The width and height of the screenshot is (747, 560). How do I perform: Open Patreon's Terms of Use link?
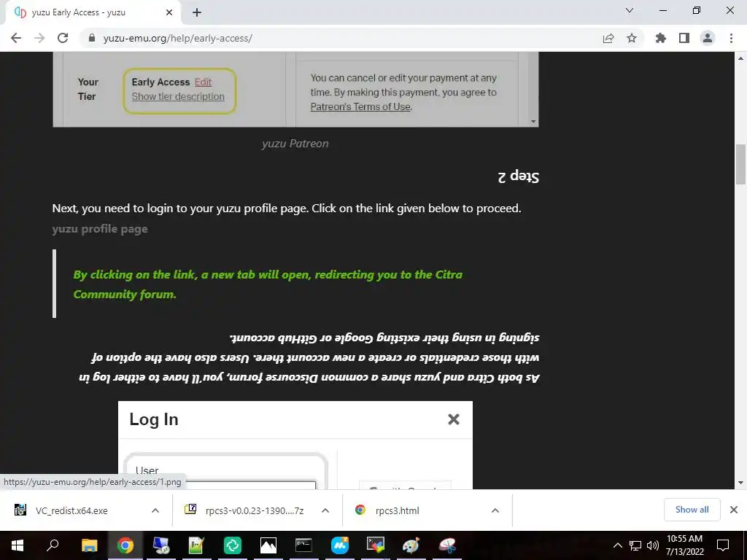(360, 106)
